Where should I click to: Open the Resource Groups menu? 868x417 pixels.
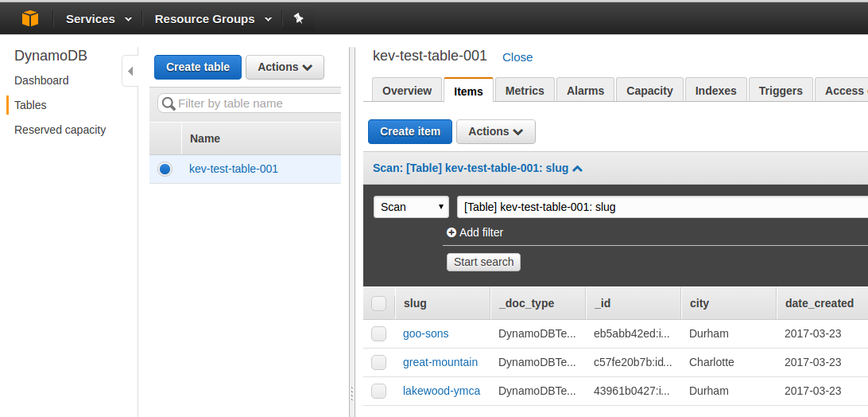[213, 19]
